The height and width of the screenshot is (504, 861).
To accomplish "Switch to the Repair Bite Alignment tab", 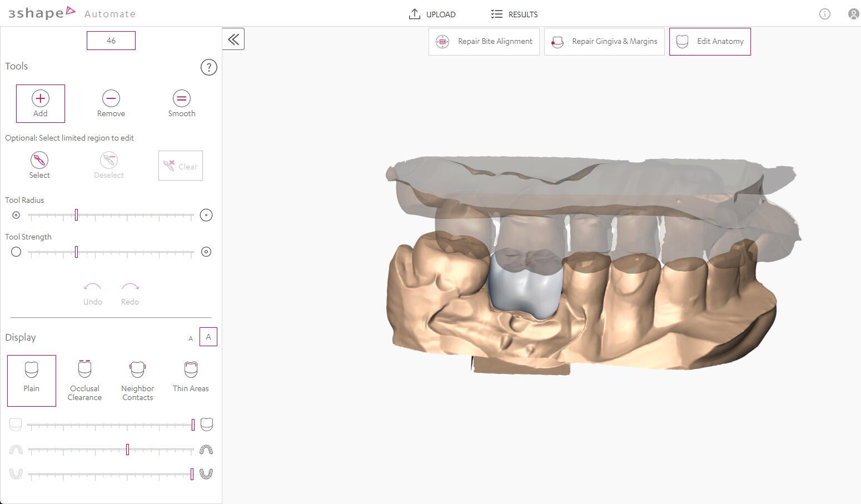I will 483,41.
